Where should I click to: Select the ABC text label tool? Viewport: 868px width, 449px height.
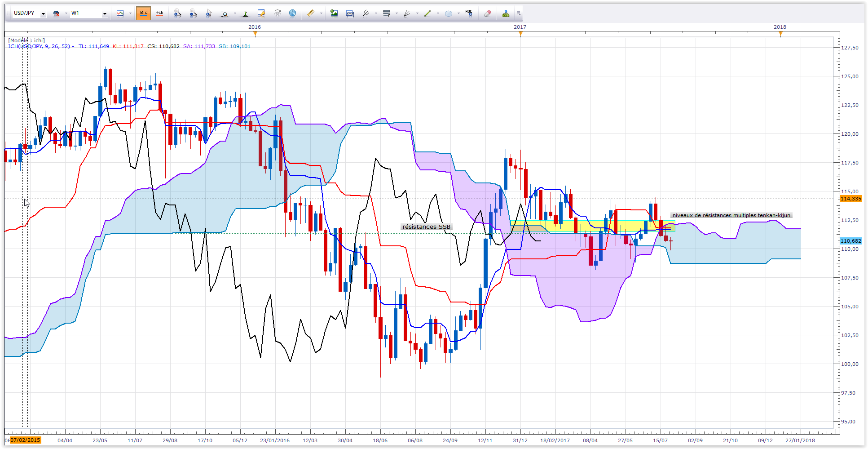(469, 13)
